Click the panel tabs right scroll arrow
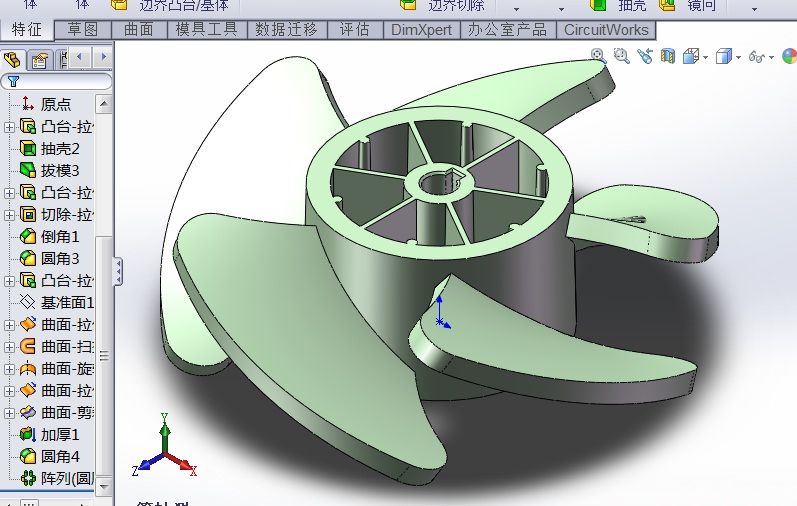Image resolution: width=797 pixels, height=506 pixels. [104, 57]
